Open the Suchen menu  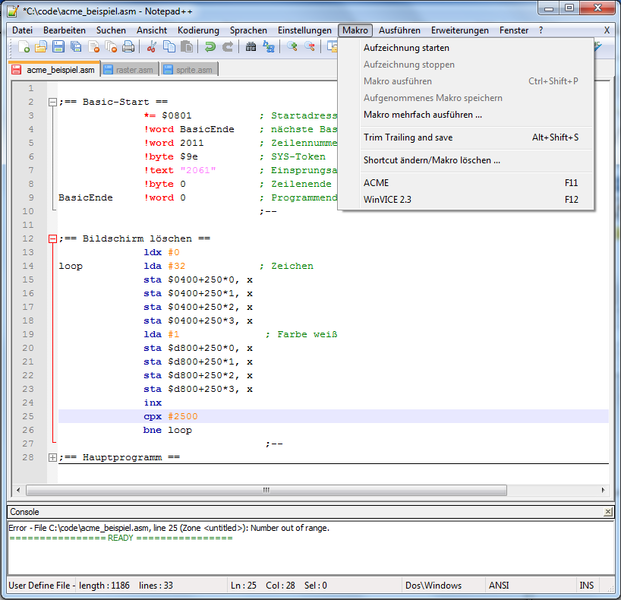[111, 30]
